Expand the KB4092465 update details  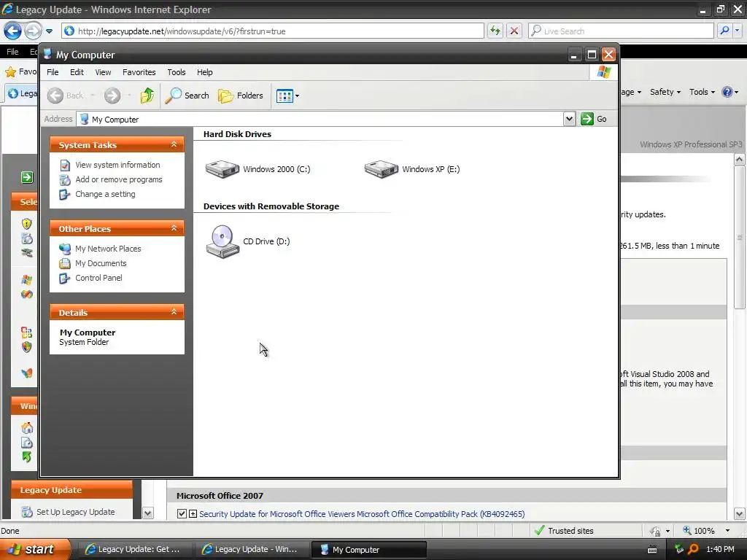tap(193, 514)
